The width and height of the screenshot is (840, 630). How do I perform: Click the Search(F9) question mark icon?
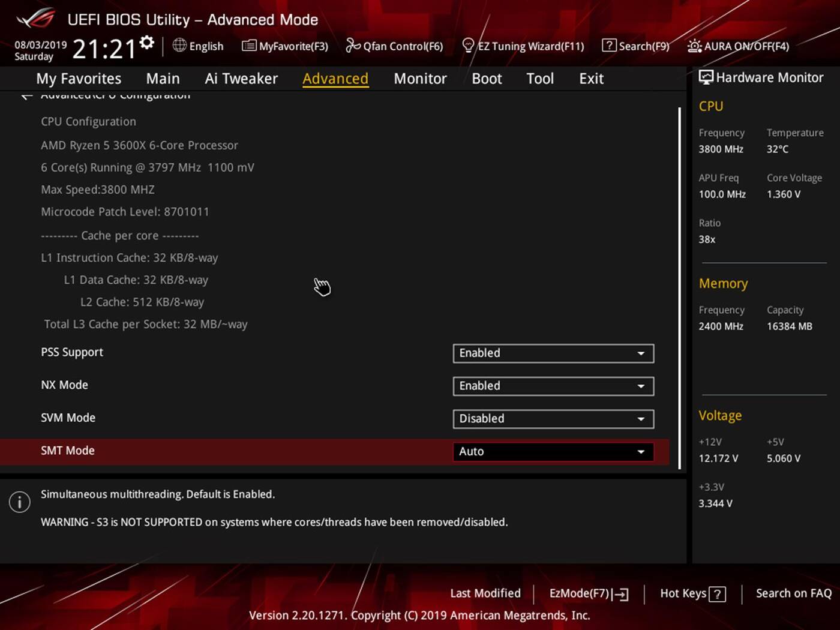pyautogui.click(x=609, y=46)
